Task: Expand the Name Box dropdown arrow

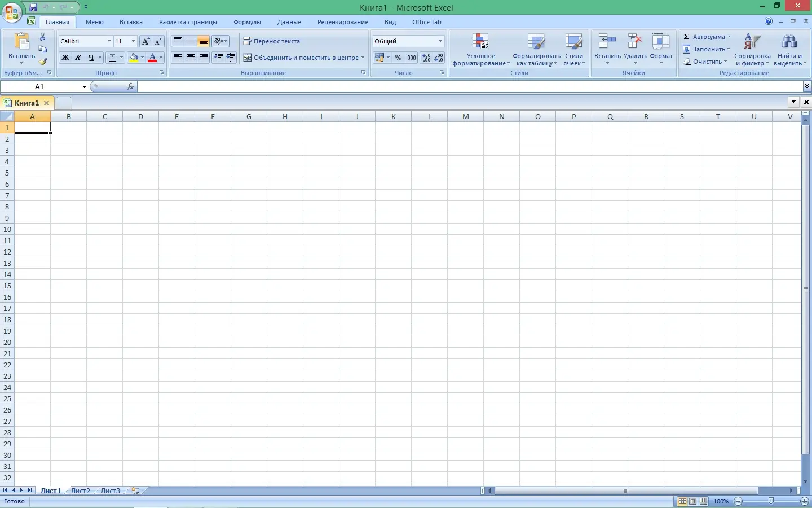Action: (x=84, y=86)
